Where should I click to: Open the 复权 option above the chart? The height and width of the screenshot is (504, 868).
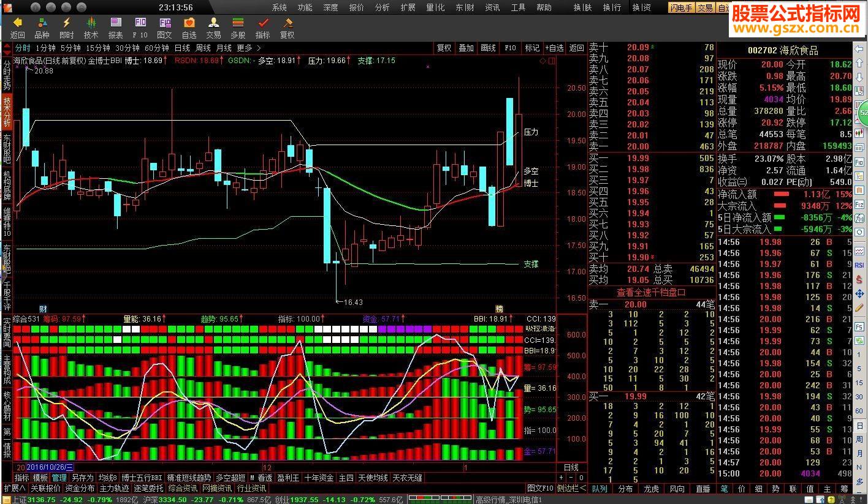click(x=444, y=48)
